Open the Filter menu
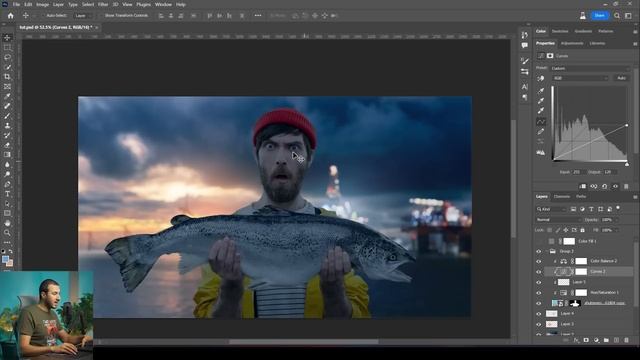The width and height of the screenshot is (640, 360). coord(103,4)
